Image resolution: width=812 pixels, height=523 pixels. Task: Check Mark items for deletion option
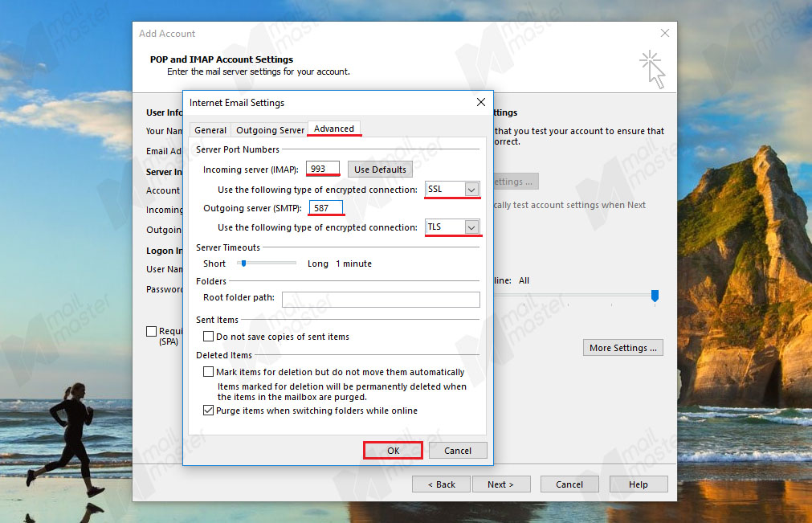pyautogui.click(x=209, y=372)
